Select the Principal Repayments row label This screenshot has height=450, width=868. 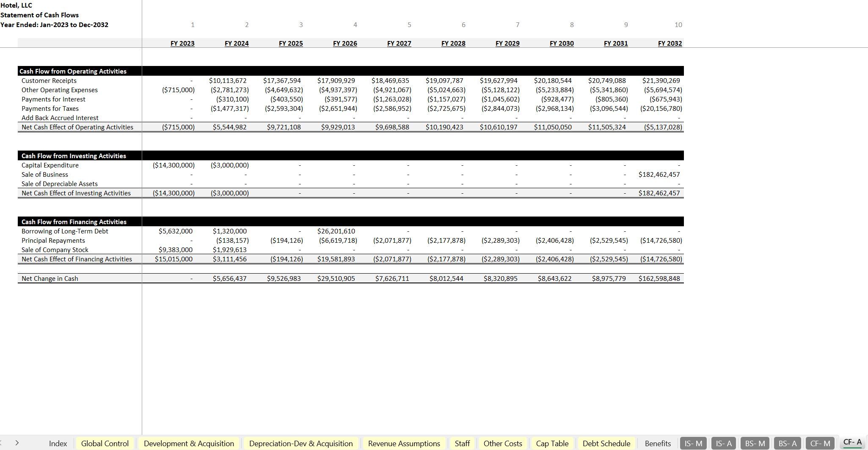pos(53,240)
